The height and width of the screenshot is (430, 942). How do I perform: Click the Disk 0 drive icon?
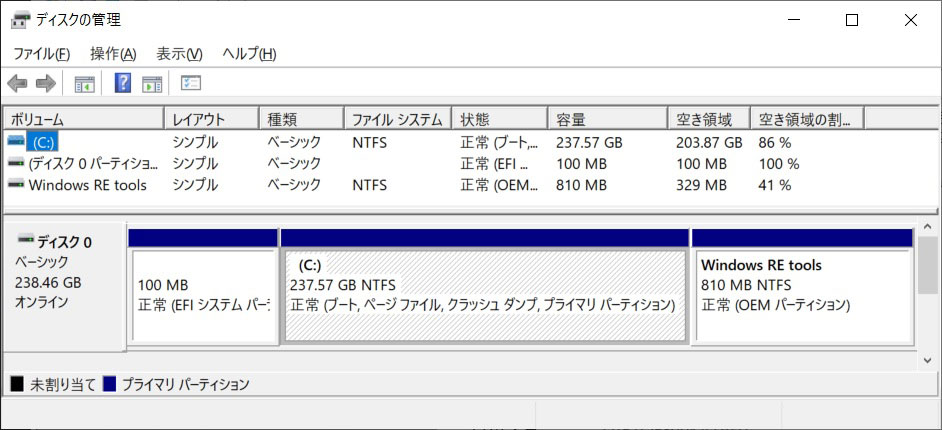(26, 241)
